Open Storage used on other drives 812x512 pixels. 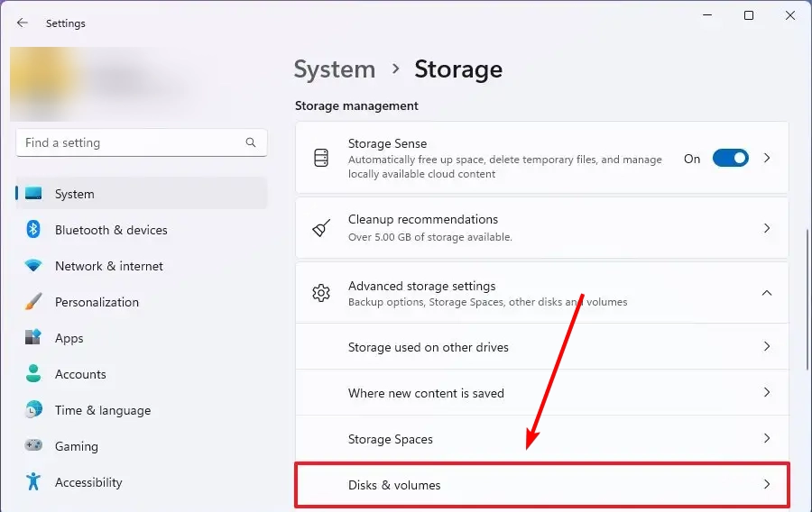(x=542, y=346)
